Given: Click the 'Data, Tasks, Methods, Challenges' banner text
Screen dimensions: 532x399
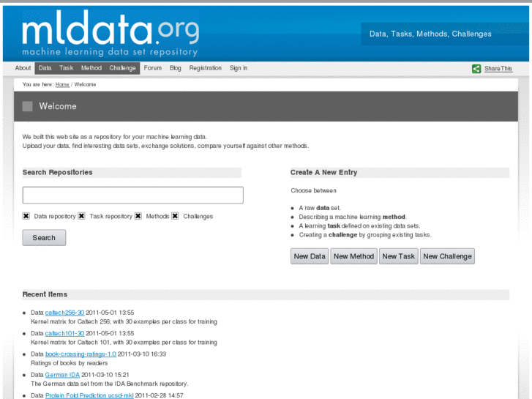Looking at the screenshot, I should click(430, 34).
